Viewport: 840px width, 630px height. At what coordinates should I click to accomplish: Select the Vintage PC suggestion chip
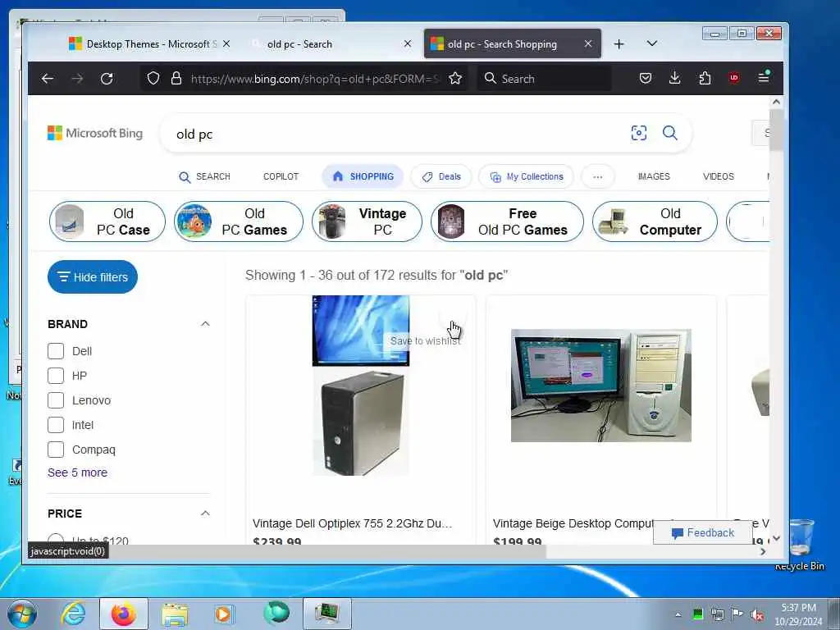tap(367, 221)
